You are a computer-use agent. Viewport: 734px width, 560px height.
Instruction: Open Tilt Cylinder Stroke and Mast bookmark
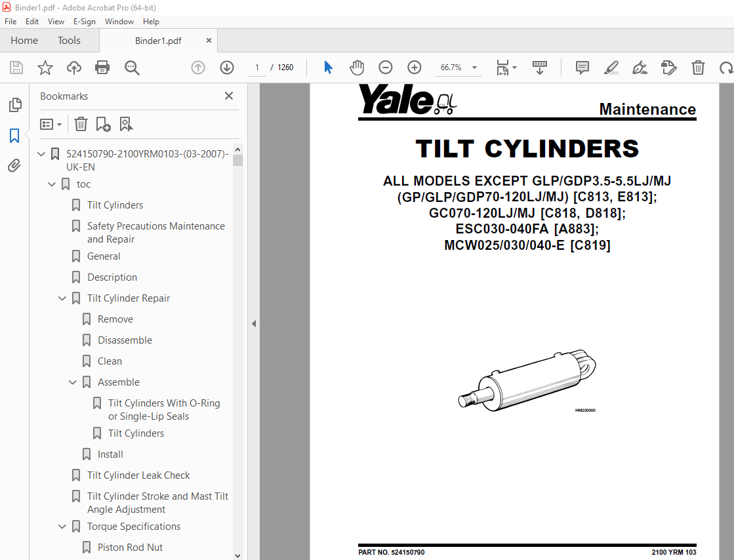pyautogui.click(x=157, y=503)
